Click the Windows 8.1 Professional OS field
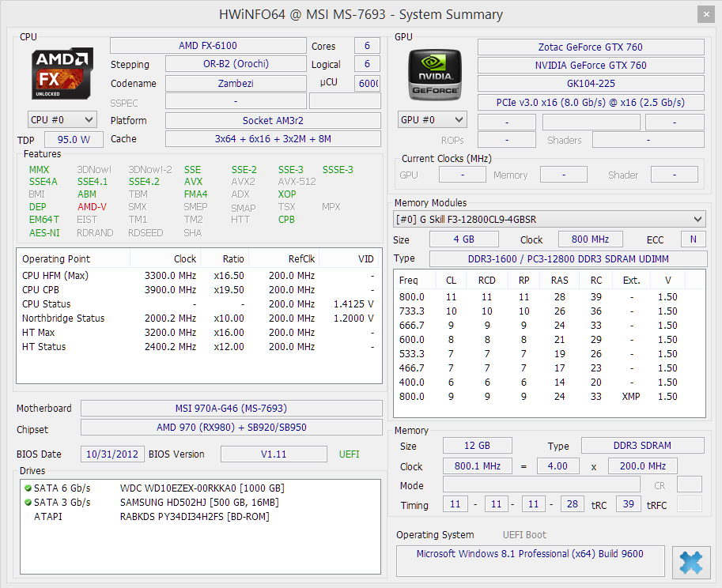The height and width of the screenshot is (588, 722). pyautogui.click(x=530, y=561)
